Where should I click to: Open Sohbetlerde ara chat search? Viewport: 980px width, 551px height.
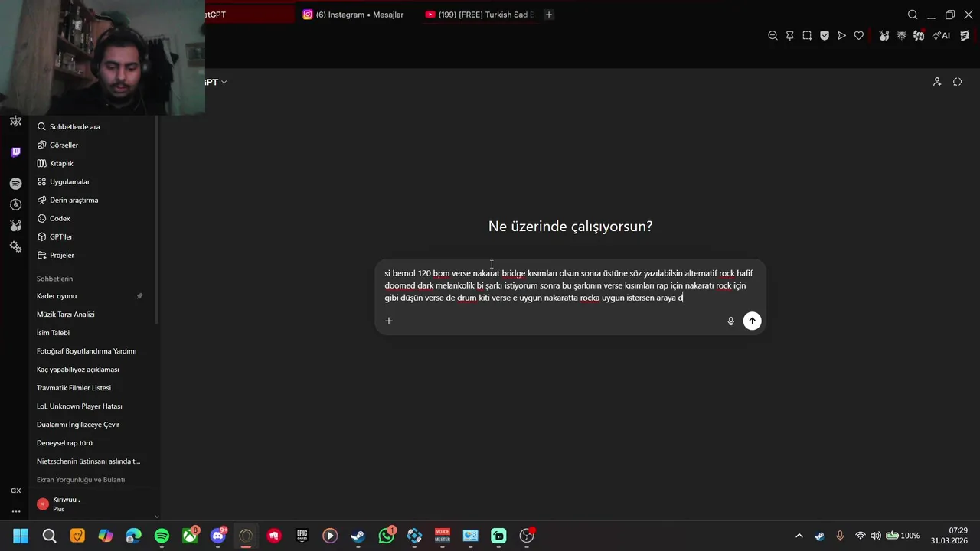93,126
